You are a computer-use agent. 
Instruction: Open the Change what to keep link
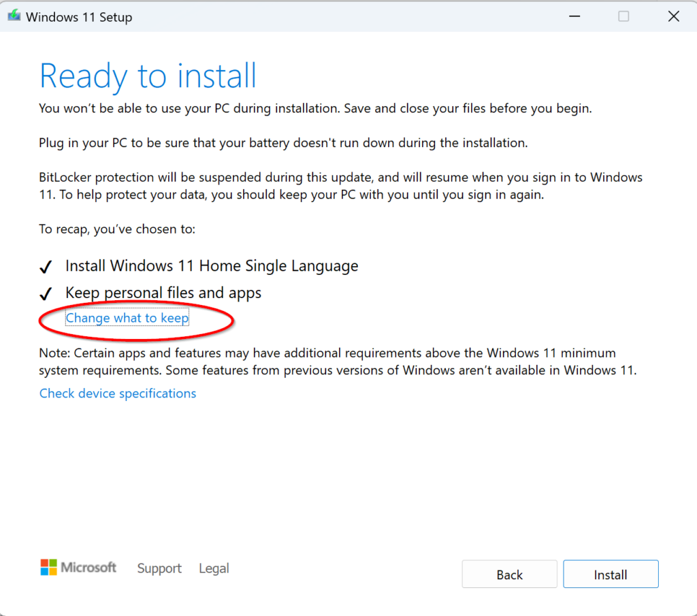point(127,318)
